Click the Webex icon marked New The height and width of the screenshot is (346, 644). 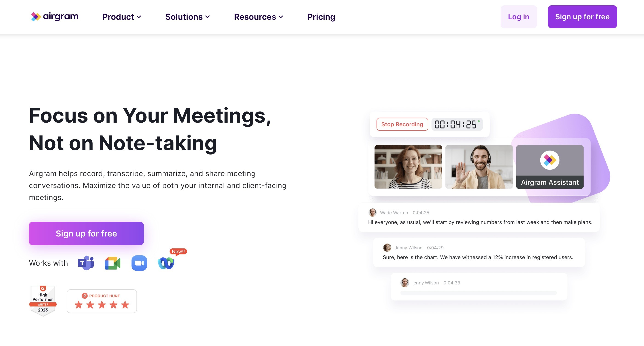coord(166,263)
